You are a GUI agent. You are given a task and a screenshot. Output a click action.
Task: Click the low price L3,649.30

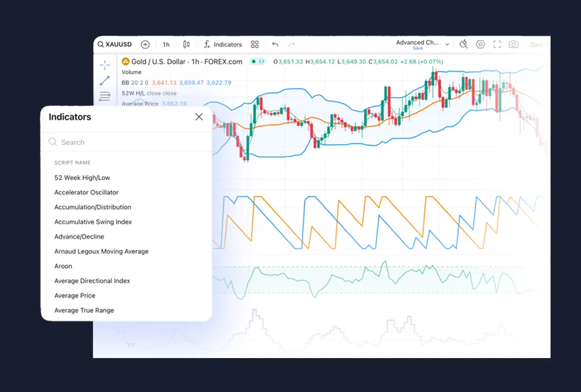coord(351,62)
